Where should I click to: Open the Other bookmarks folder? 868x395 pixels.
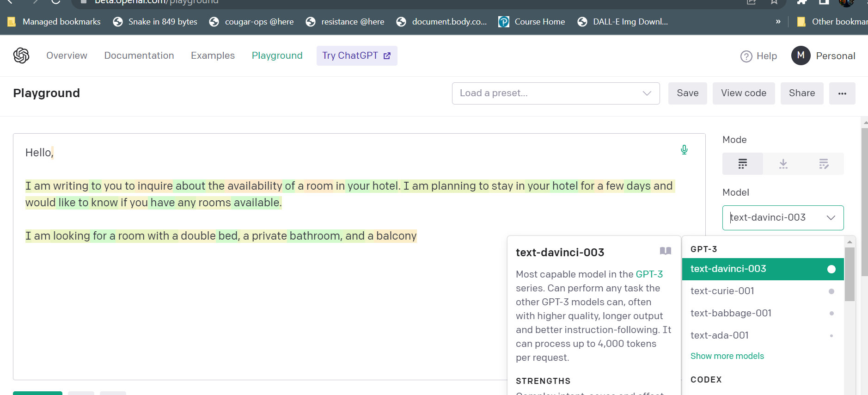pyautogui.click(x=832, y=22)
